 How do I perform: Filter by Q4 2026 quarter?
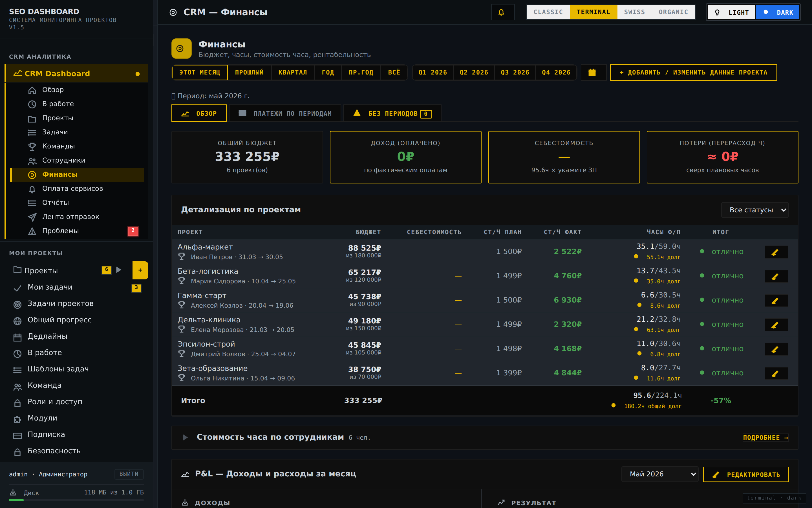(x=556, y=72)
